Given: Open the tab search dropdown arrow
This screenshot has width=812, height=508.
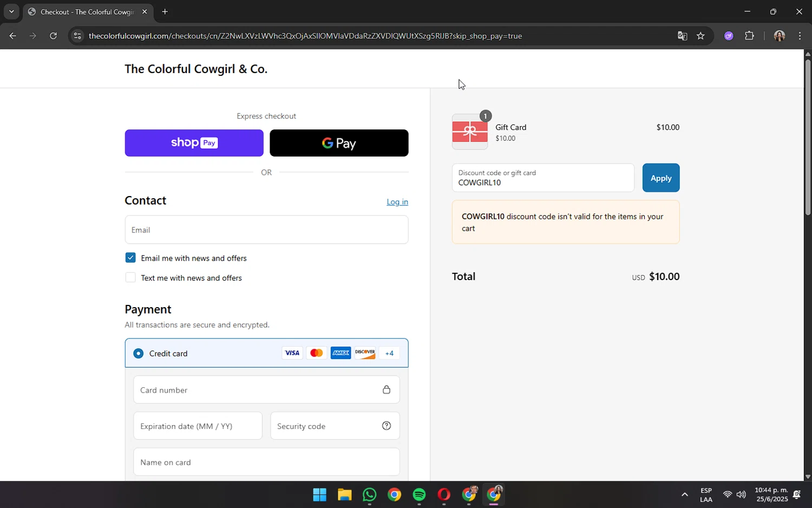Looking at the screenshot, I should [11, 11].
